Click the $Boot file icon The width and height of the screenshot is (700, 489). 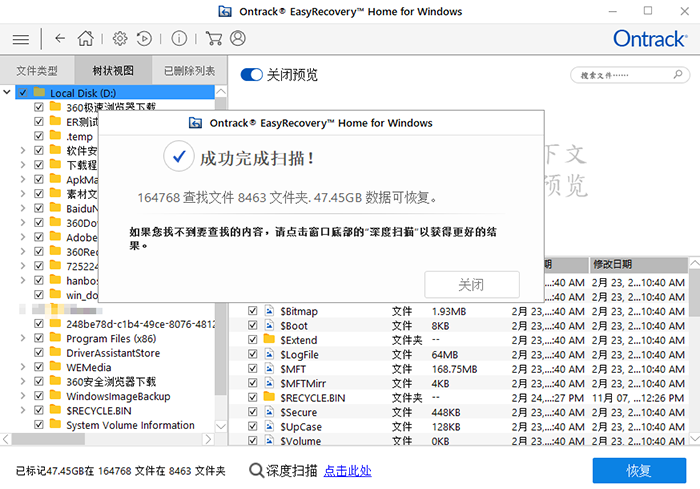click(269, 325)
